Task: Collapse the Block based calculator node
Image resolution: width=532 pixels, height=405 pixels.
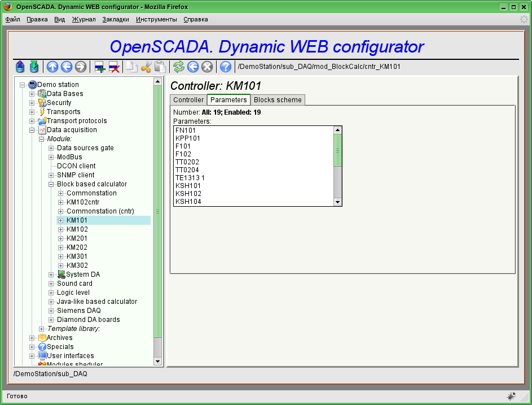Action: 51,184
